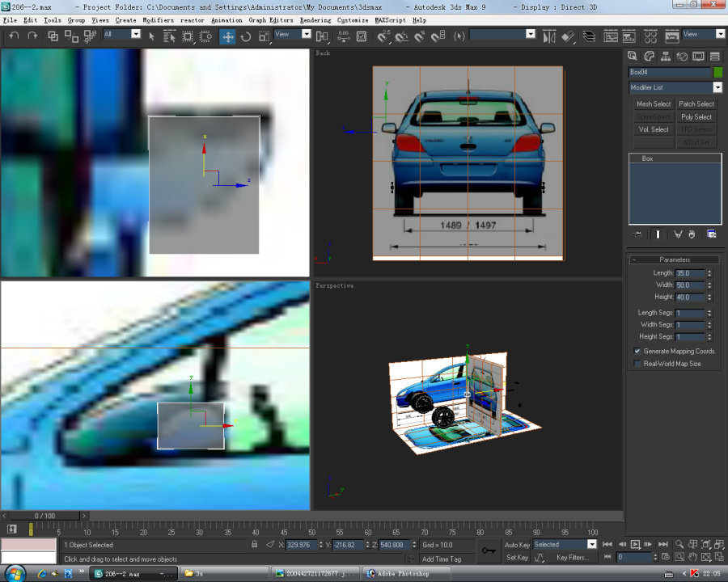The image size is (728, 582).
Task: Click the Undo arrow icon
Action: [14, 36]
